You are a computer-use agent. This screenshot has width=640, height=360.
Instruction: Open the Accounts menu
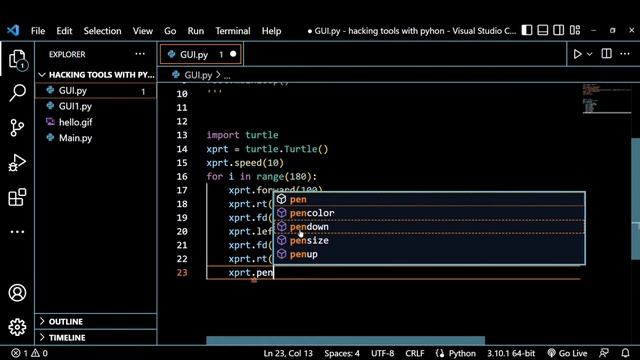tap(17, 293)
